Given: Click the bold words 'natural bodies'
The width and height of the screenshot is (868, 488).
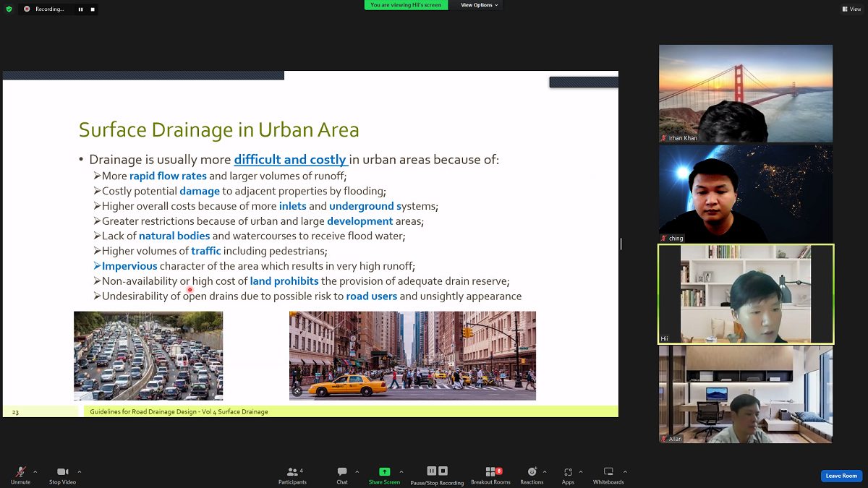Looking at the screenshot, I should pos(174,236).
